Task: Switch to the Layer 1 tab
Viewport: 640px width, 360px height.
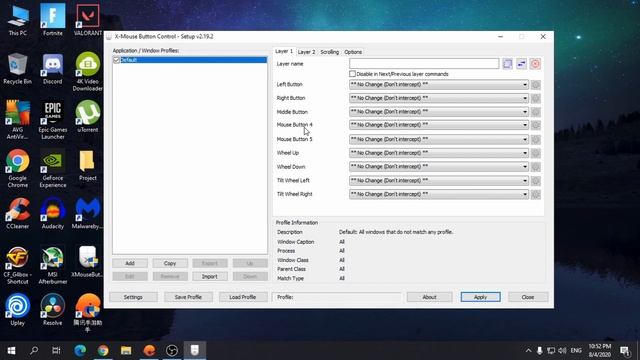Action: pyautogui.click(x=284, y=51)
